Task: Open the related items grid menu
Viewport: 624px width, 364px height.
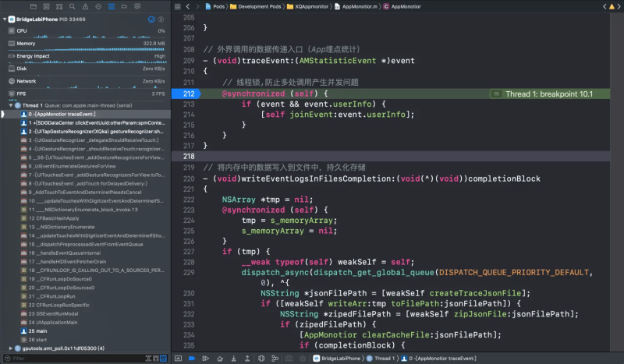Action: 178,5
